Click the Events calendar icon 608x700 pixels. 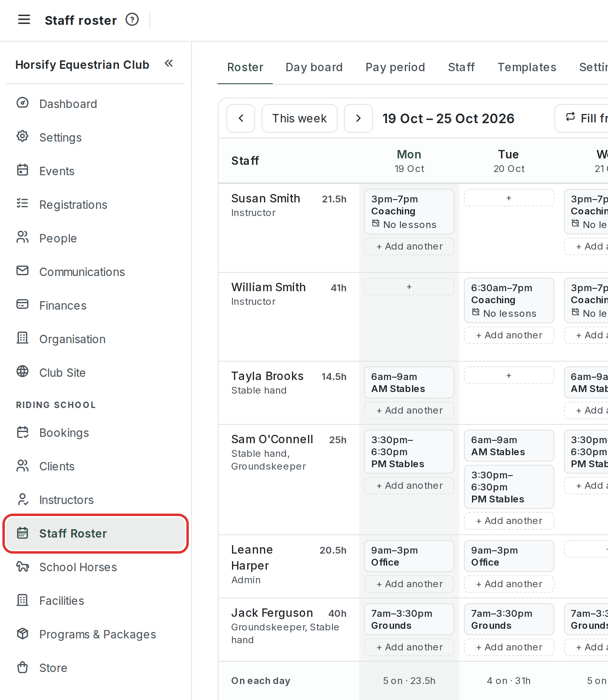[22, 170]
